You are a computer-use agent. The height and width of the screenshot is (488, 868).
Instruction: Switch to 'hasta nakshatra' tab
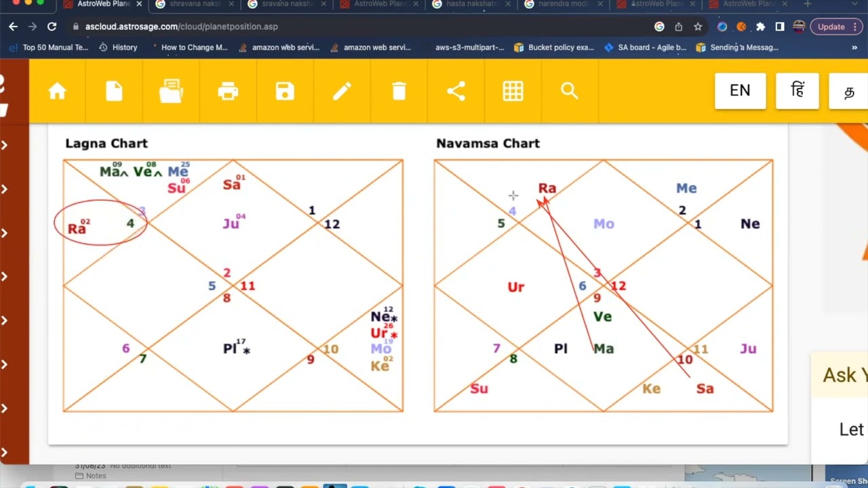pyautogui.click(x=473, y=4)
